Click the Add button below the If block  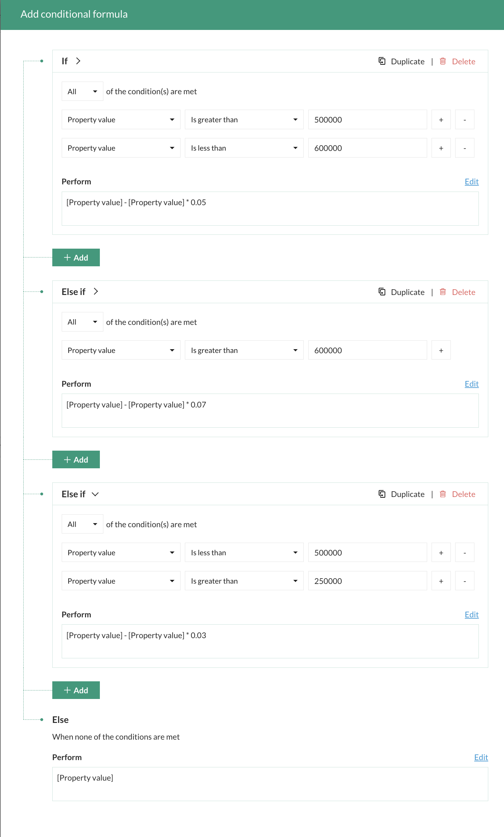point(76,257)
